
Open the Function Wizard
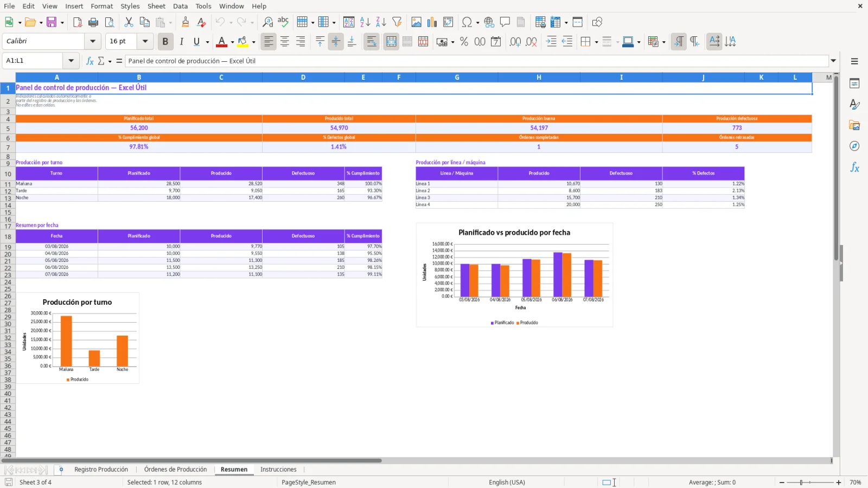click(x=90, y=61)
